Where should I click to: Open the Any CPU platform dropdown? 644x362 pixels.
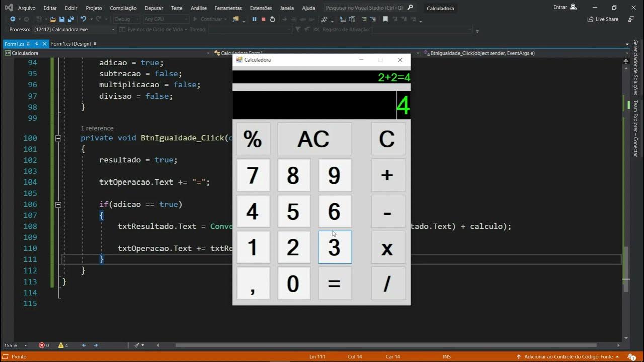[x=166, y=19]
